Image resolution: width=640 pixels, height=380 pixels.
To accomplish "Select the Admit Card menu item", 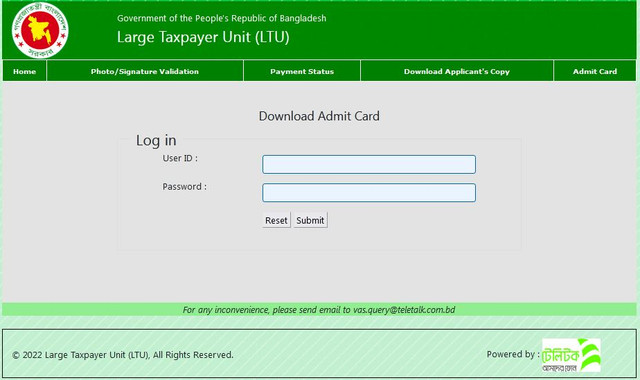I will click(595, 71).
